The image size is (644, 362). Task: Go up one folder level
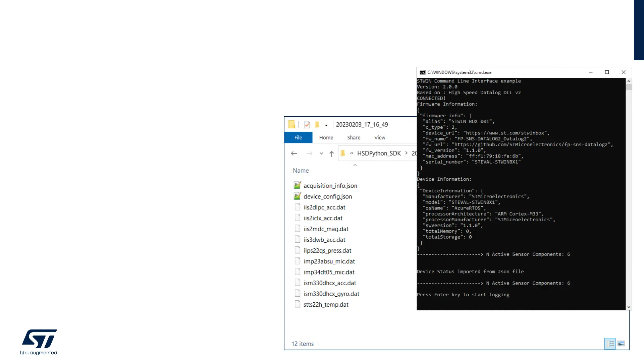331,154
